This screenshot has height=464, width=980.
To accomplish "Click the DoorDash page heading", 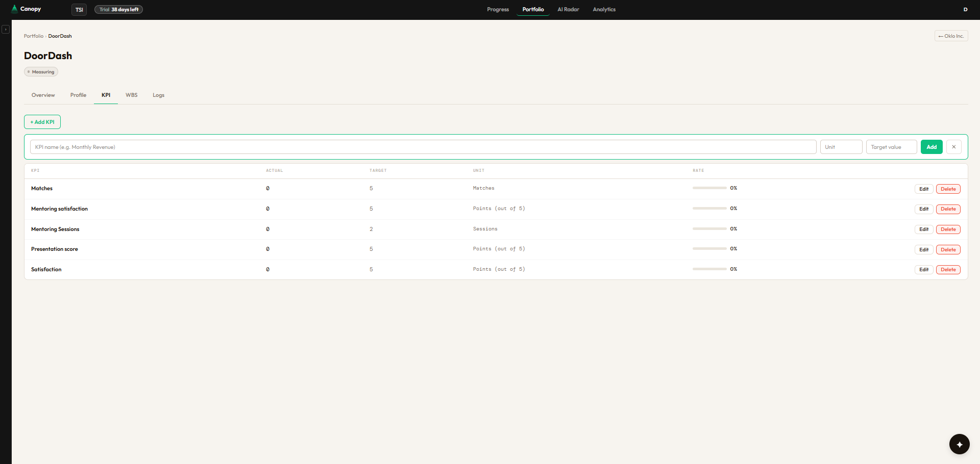I will [x=48, y=56].
